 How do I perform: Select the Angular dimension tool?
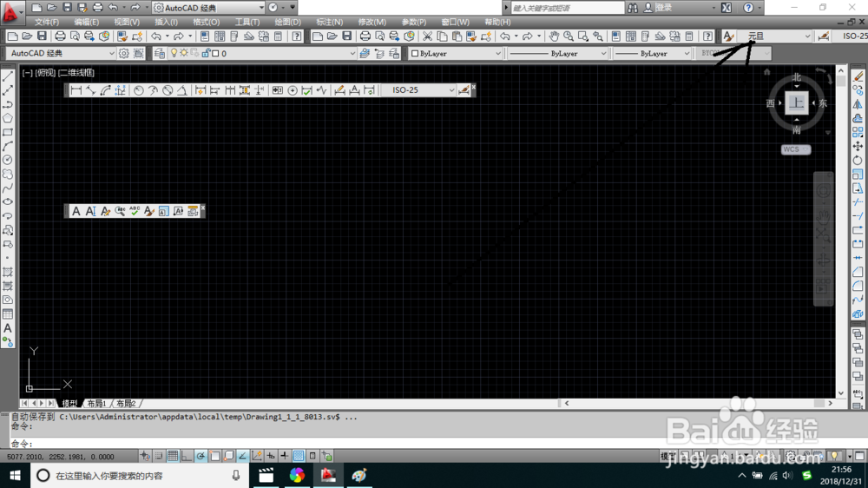(181, 90)
